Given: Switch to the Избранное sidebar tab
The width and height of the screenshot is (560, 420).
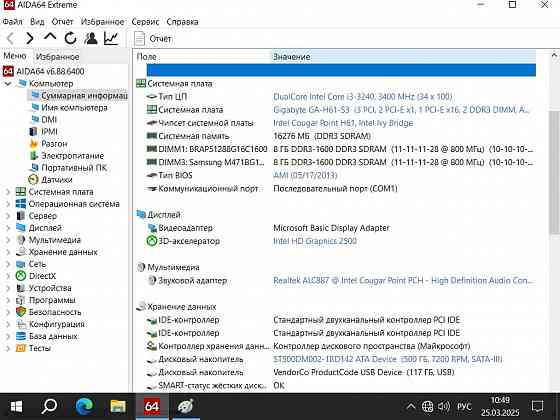Looking at the screenshot, I should click(58, 57).
